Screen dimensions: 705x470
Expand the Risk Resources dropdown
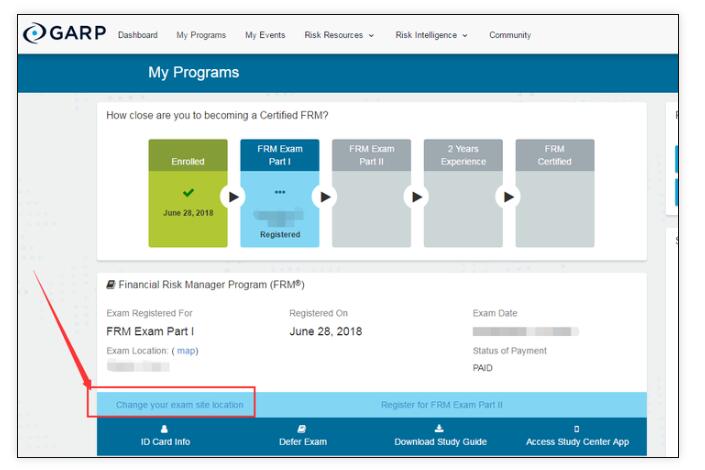point(339,35)
